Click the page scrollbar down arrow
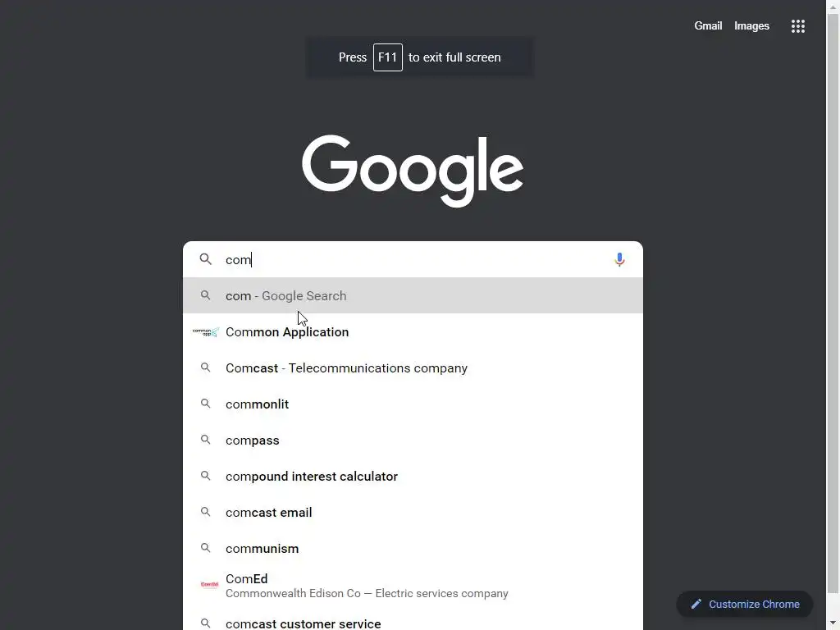Viewport: 840px width, 630px height. [x=833, y=623]
